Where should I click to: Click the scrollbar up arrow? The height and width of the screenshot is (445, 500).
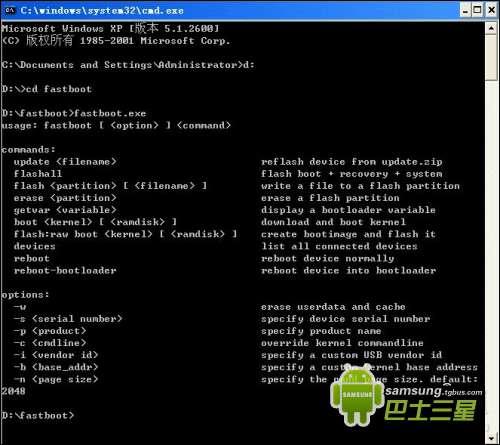click(x=491, y=28)
